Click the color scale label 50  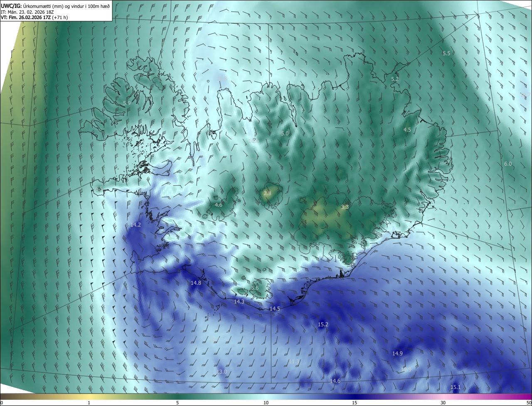(528, 403)
